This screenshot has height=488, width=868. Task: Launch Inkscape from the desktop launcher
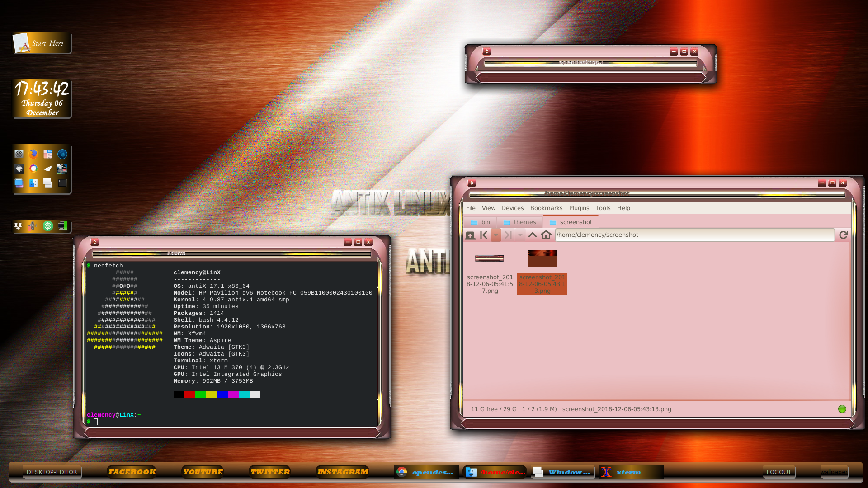pyautogui.click(x=19, y=169)
